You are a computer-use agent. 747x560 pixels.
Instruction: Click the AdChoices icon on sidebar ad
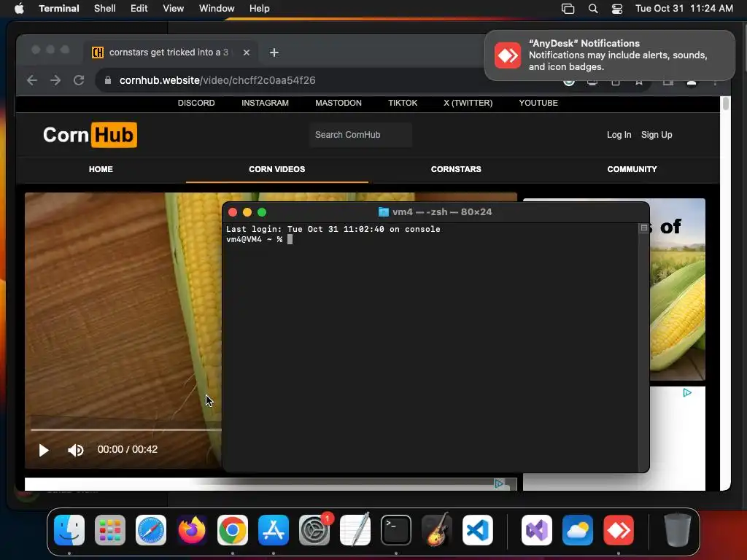click(x=687, y=393)
